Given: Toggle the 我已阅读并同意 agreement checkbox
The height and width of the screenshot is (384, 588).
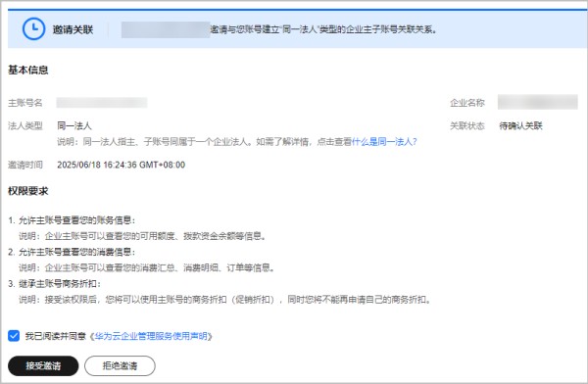Looking at the screenshot, I should 14,336.
